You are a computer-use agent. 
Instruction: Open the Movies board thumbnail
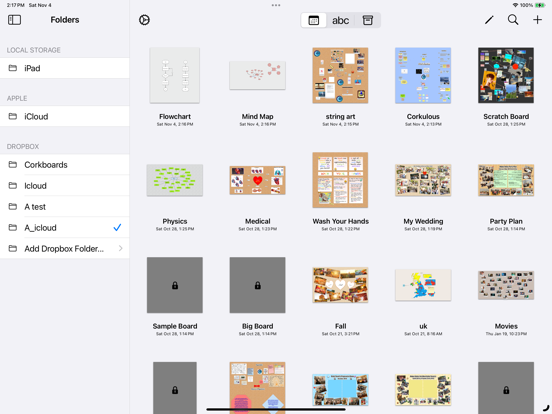506,285
